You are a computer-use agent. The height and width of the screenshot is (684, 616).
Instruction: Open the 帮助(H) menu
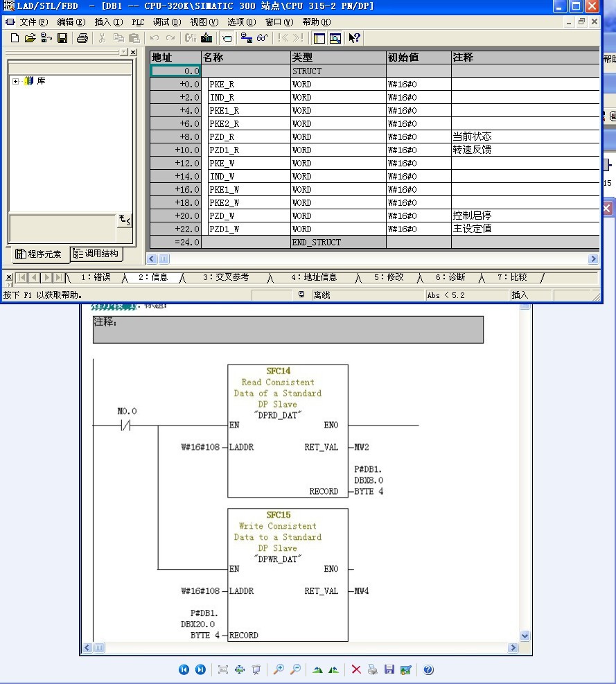[x=316, y=21]
